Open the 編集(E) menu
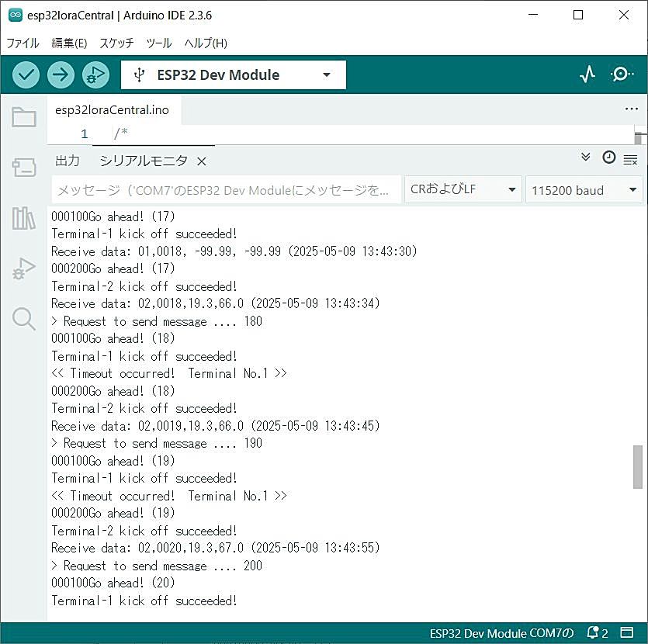This screenshot has width=648, height=644. tap(69, 43)
